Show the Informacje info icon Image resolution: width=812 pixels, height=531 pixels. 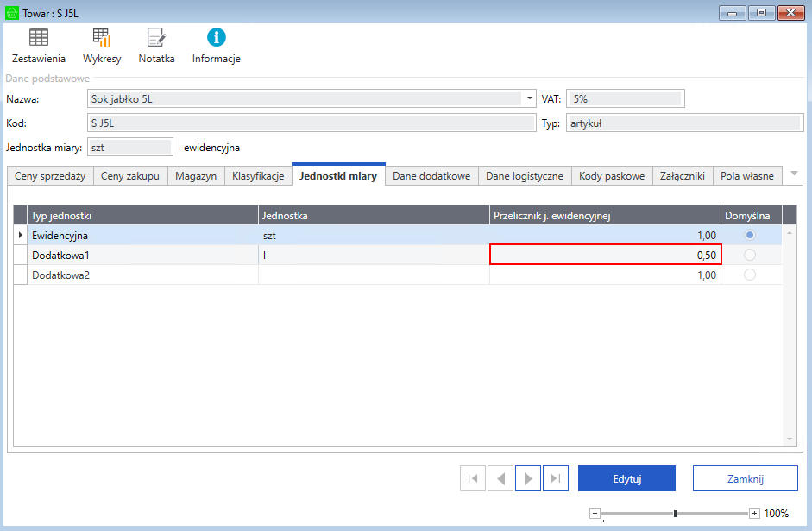(x=217, y=38)
